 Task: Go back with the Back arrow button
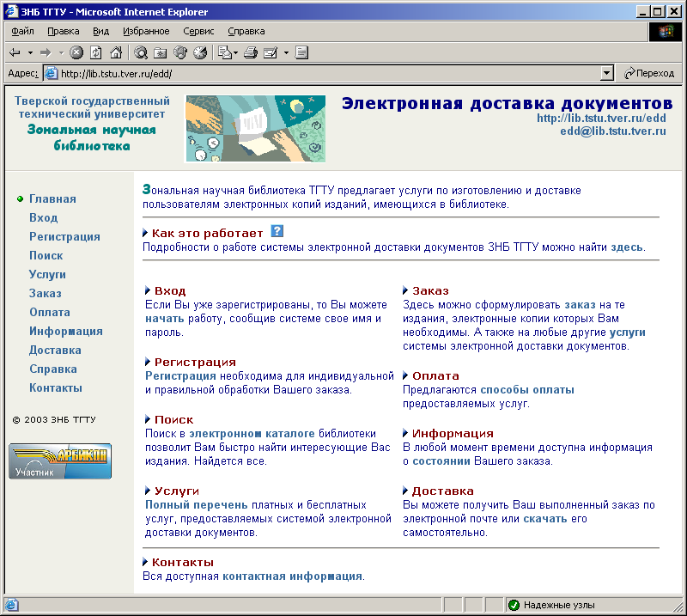tap(15, 53)
